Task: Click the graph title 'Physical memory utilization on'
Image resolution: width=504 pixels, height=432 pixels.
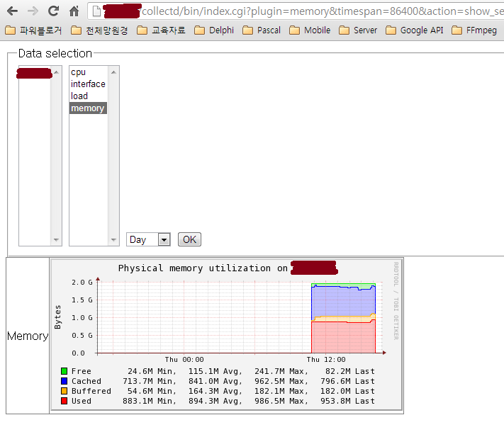Action: [203, 268]
